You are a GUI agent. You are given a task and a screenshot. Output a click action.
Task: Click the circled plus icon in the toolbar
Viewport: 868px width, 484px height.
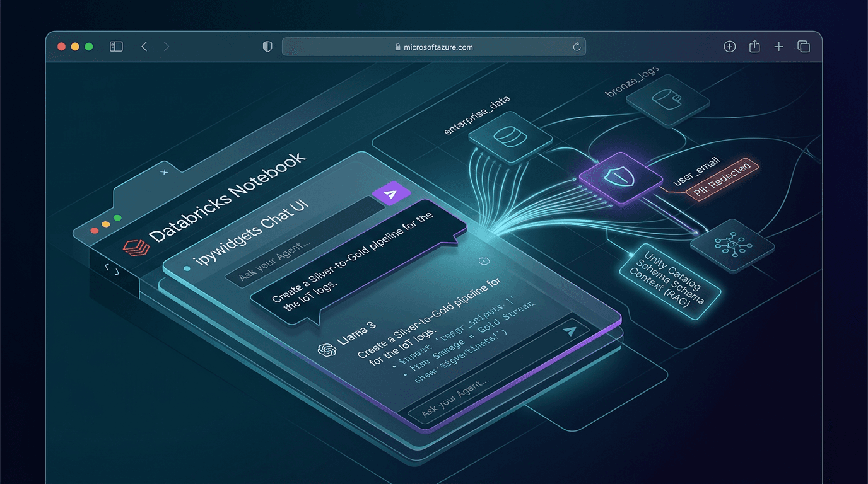pos(730,47)
